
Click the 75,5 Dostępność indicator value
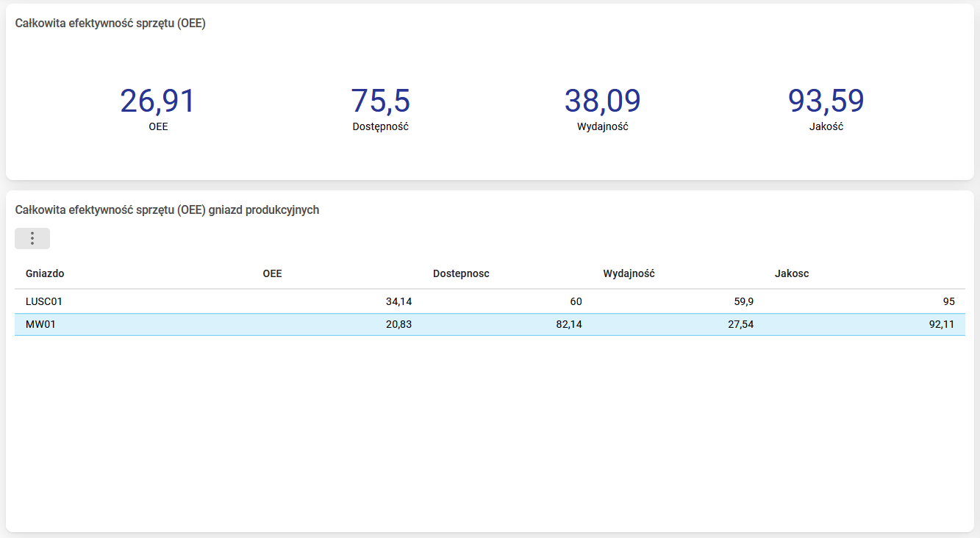point(380,101)
